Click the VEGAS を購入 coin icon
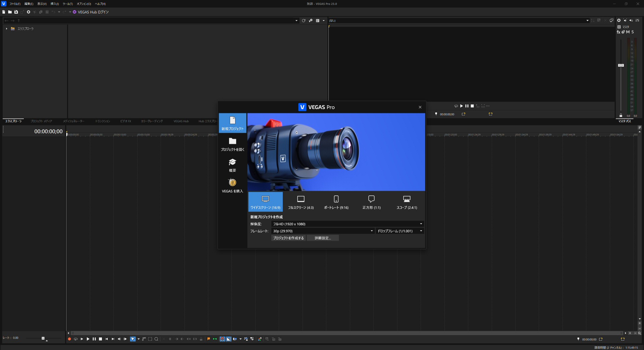Screen dimensions: 644x350 coord(232,183)
